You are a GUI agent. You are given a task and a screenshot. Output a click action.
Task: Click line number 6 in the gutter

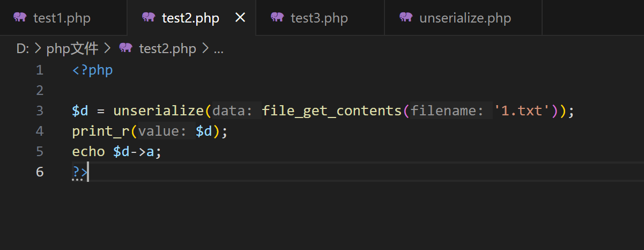[x=39, y=172]
